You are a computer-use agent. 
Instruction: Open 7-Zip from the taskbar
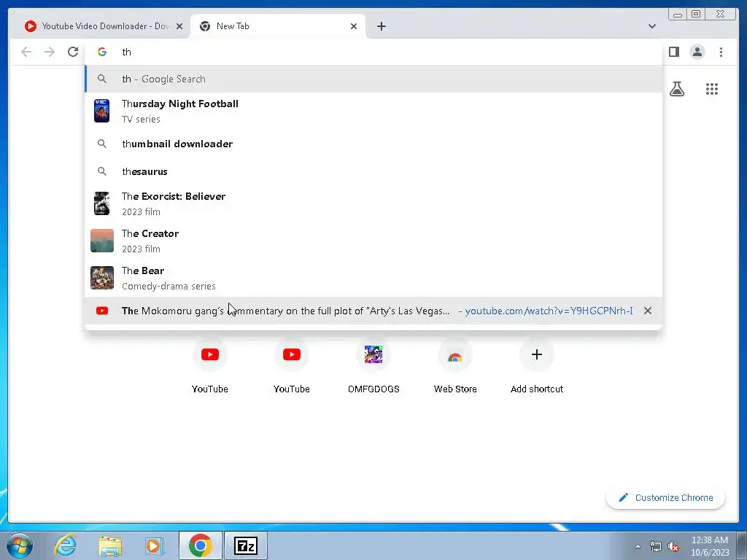click(x=246, y=545)
